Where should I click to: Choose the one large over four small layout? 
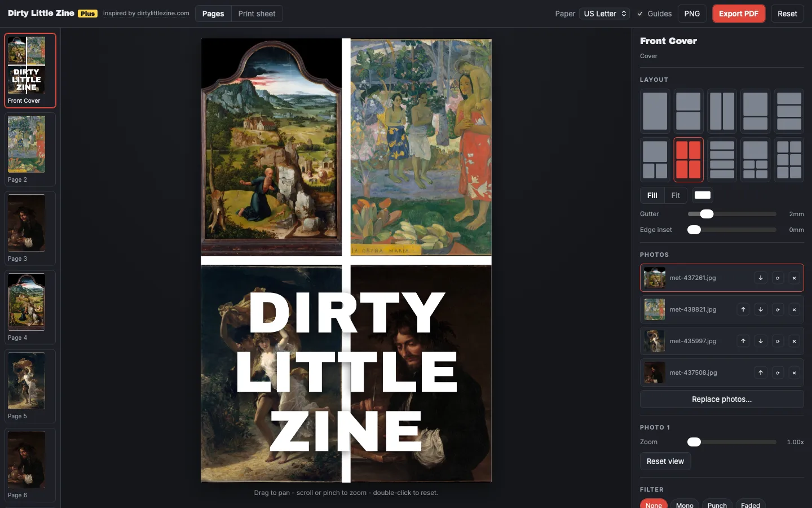[755, 160]
